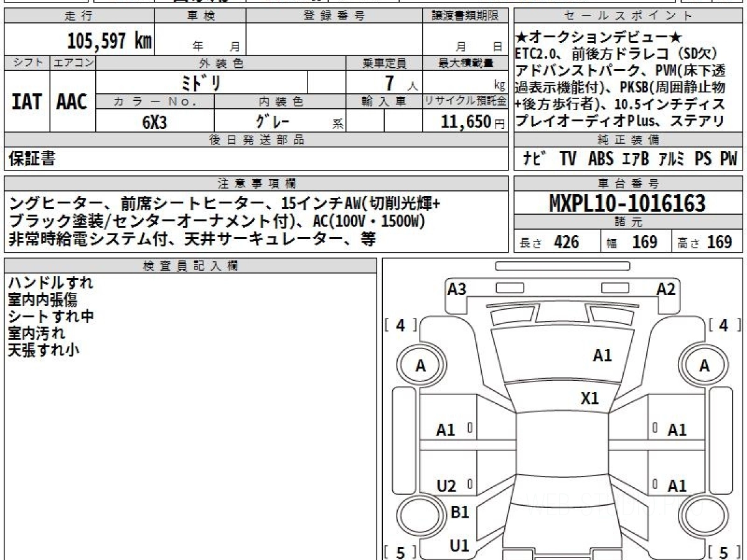Select the 登録番号 header
The height and width of the screenshot is (560, 747).
point(334,16)
